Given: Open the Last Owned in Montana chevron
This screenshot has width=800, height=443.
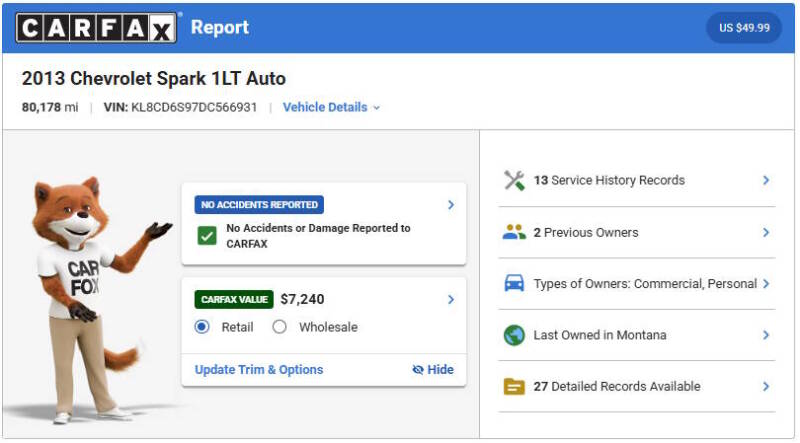Looking at the screenshot, I should pyautogui.click(x=766, y=335).
